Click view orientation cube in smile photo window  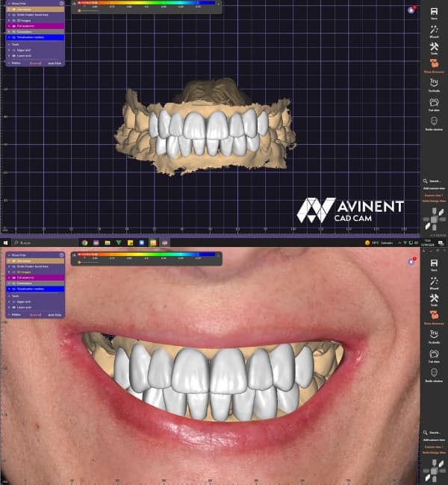tap(434, 471)
